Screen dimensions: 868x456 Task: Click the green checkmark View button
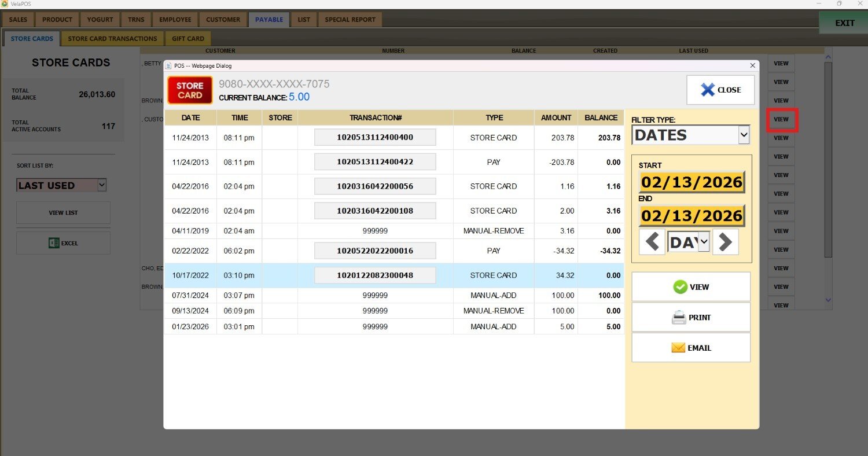point(691,287)
